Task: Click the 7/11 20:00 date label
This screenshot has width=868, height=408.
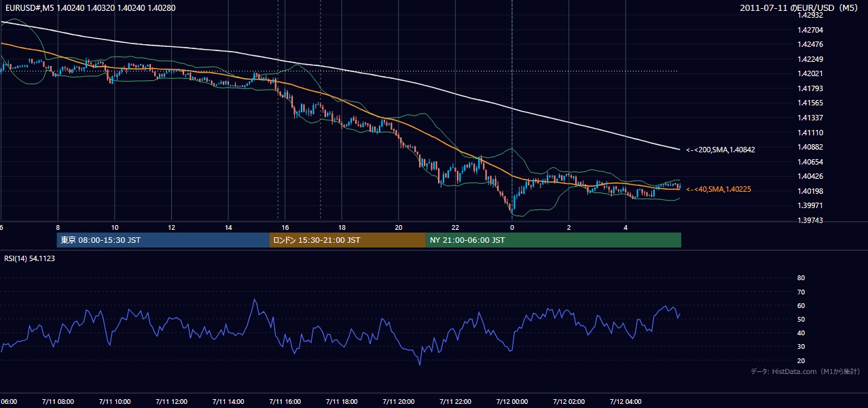Action: point(398,402)
